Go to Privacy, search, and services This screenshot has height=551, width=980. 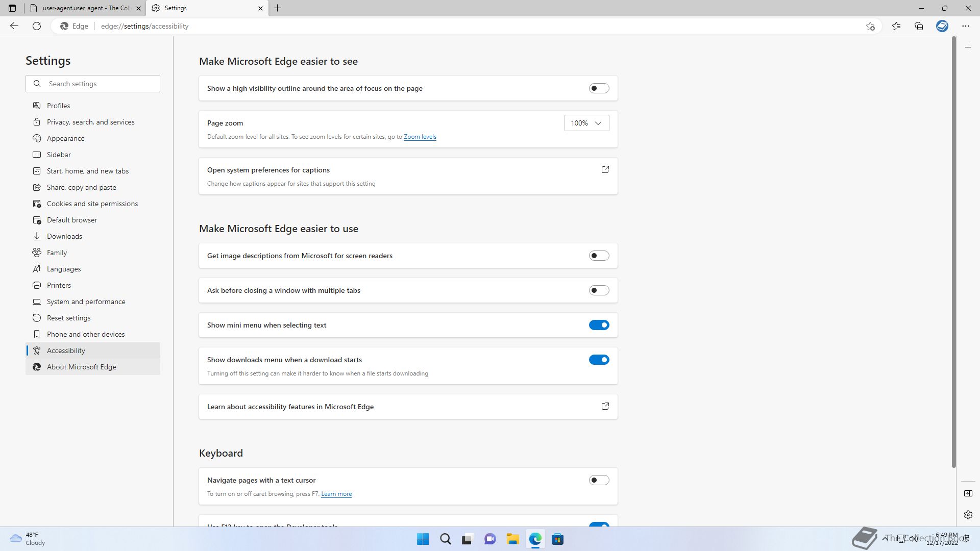point(93,122)
